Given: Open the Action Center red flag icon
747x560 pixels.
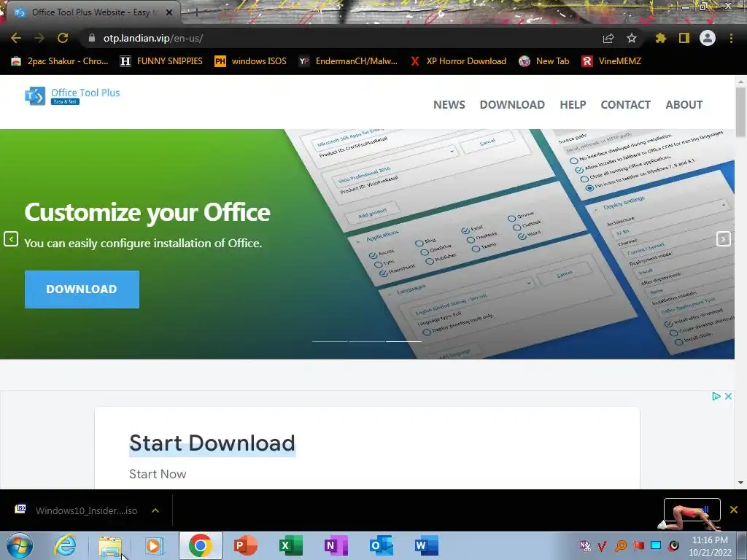Looking at the screenshot, I should [x=639, y=545].
